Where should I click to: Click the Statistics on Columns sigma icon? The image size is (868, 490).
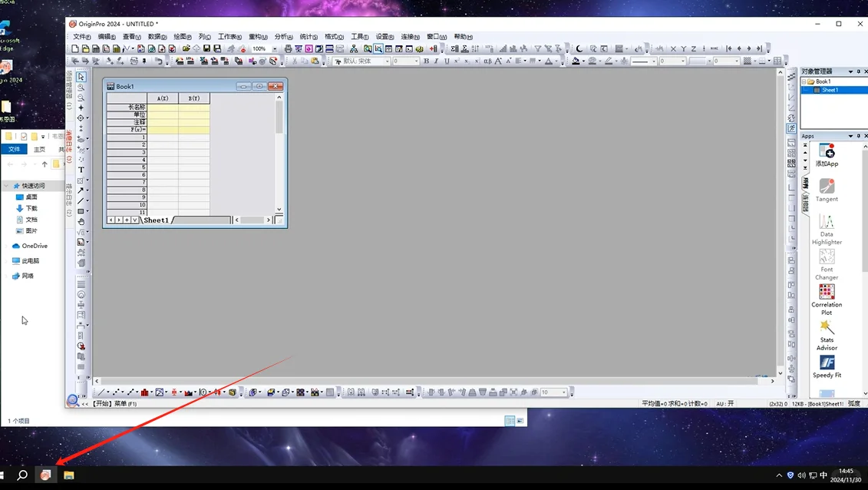pos(454,48)
